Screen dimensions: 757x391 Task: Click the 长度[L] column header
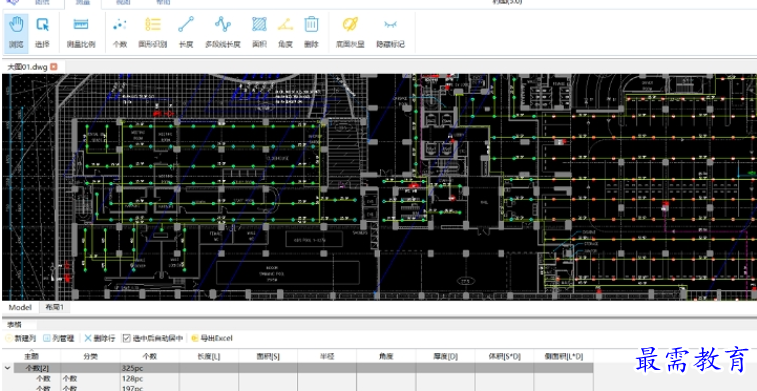click(209, 357)
